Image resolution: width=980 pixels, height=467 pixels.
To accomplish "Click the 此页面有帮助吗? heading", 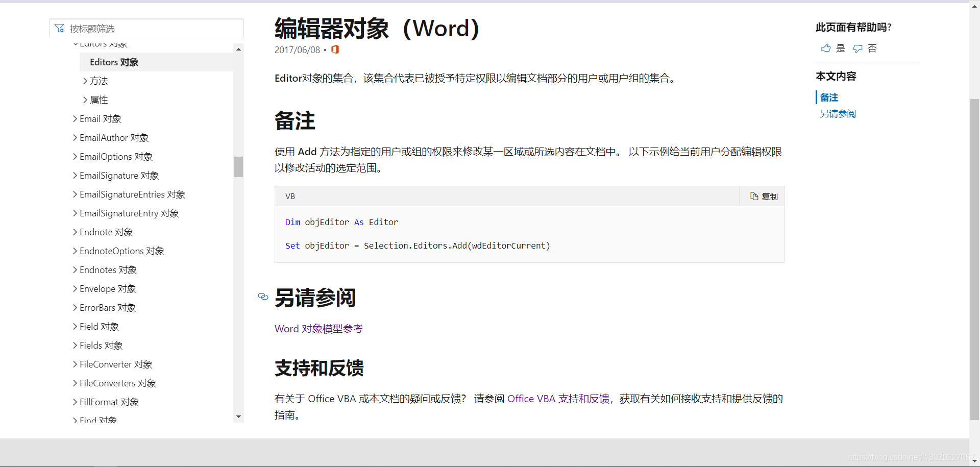I will point(853,28).
